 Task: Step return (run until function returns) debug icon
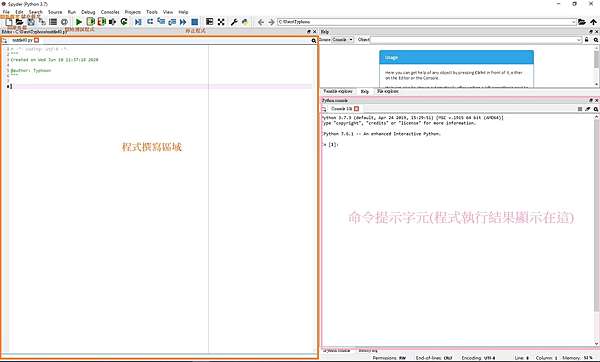172,22
